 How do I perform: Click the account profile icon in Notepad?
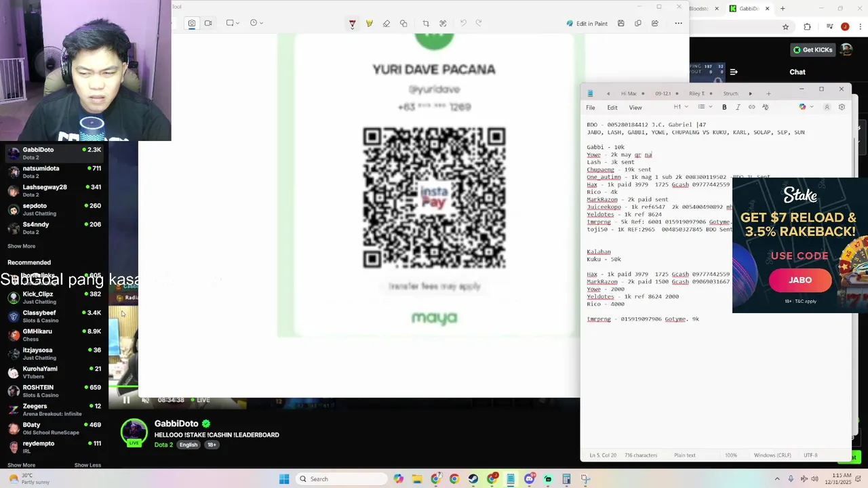pyautogui.click(x=827, y=107)
